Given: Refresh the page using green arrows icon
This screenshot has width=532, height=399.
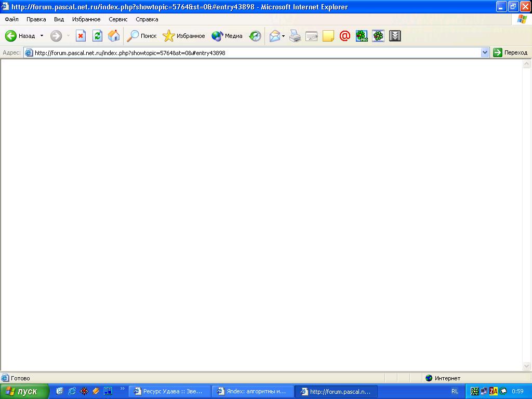Looking at the screenshot, I should tap(97, 36).
